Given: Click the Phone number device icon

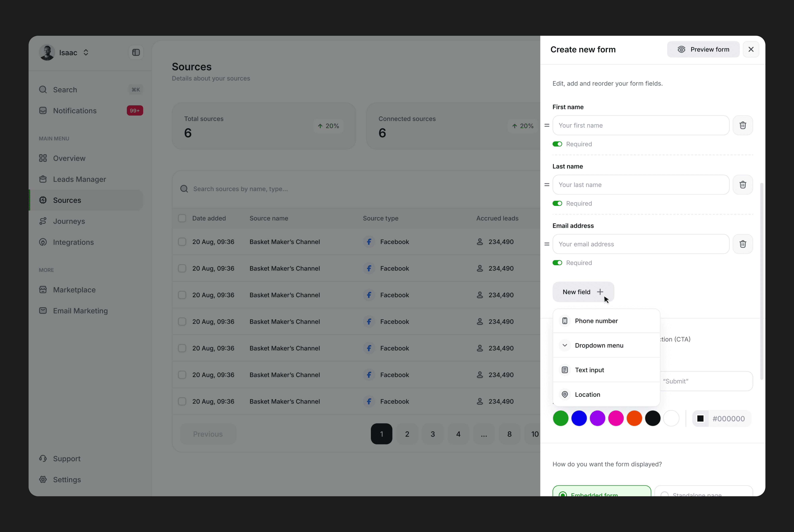Looking at the screenshot, I should coord(565,321).
